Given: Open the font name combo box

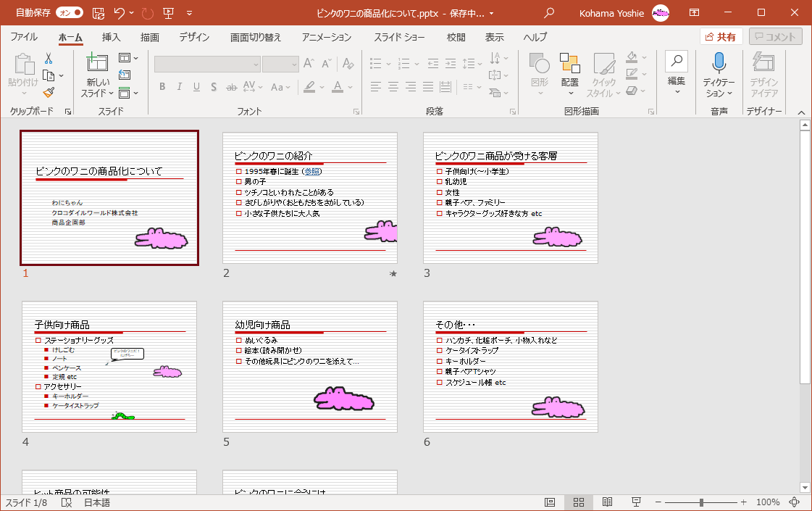Looking at the screenshot, I should [207, 65].
